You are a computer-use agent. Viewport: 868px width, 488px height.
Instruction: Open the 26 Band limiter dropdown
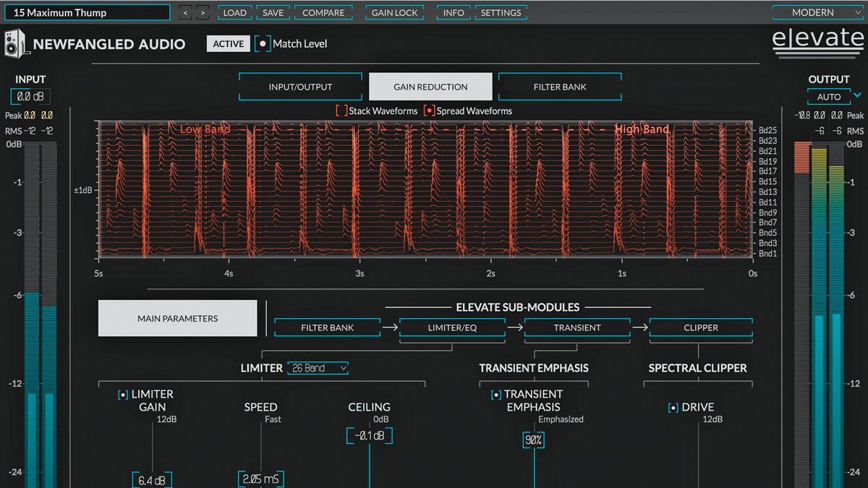coord(318,368)
